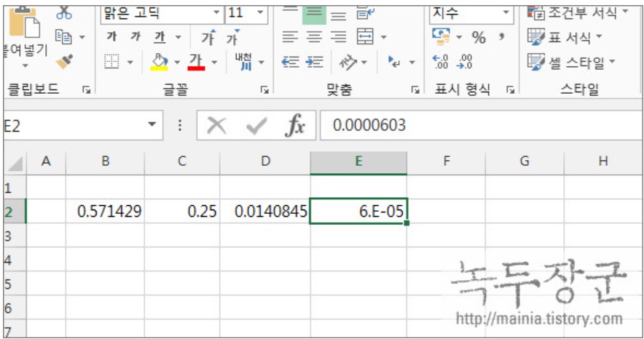Increase the font size with 가▲
The image size is (644, 339).
tap(208, 37)
